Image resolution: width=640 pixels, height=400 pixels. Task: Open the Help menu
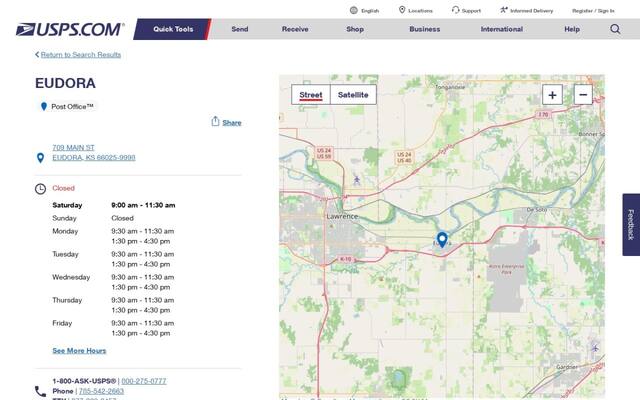point(572,29)
